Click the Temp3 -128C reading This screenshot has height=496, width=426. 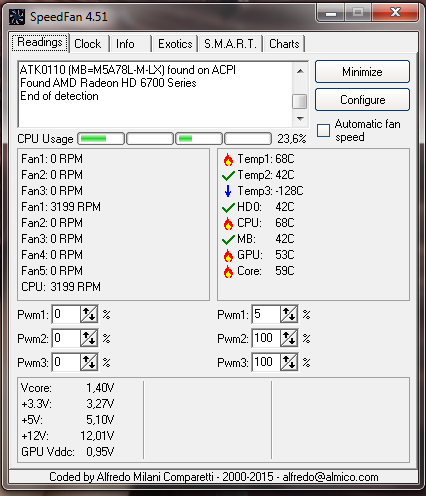point(270,191)
